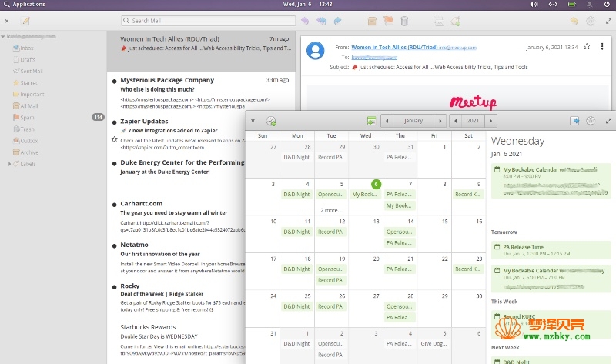Click the recipient address in To field
The image size is (616, 364).
[374, 57]
